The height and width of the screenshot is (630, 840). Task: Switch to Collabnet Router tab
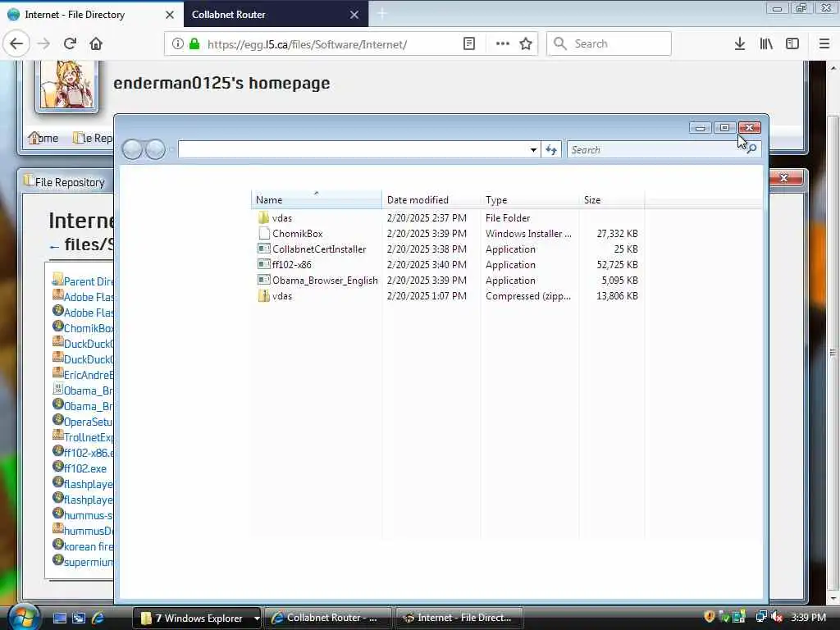click(276, 15)
